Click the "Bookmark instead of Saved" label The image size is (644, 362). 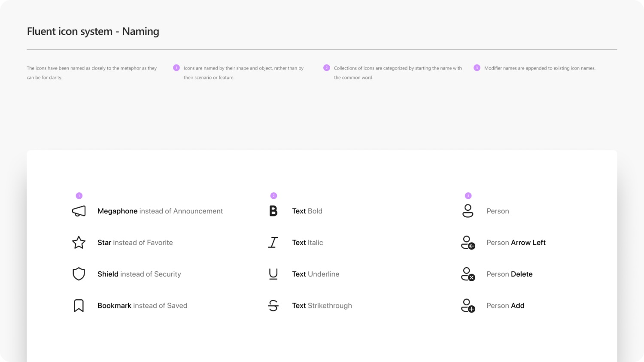[x=143, y=306]
